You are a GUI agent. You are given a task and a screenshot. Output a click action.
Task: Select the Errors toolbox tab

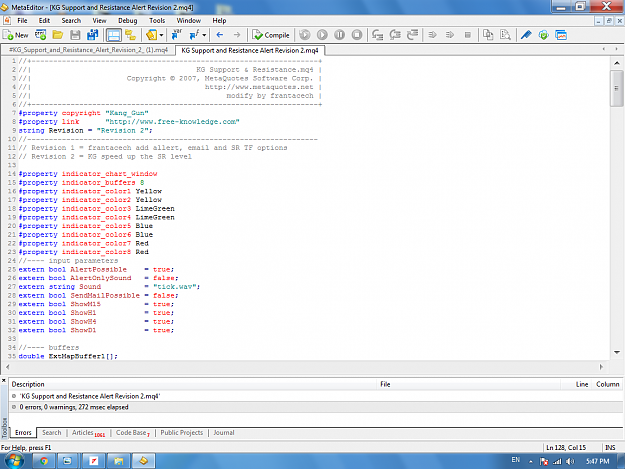[x=23, y=433]
